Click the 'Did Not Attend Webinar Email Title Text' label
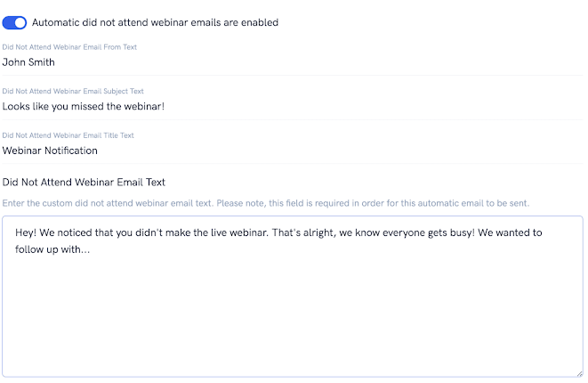 pyautogui.click(x=68, y=135)
